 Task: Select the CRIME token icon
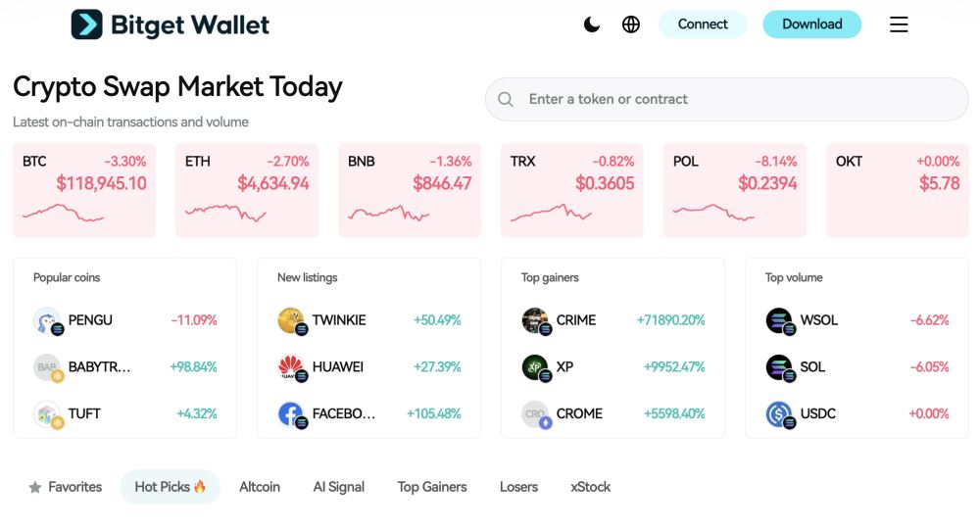[536, 321]
